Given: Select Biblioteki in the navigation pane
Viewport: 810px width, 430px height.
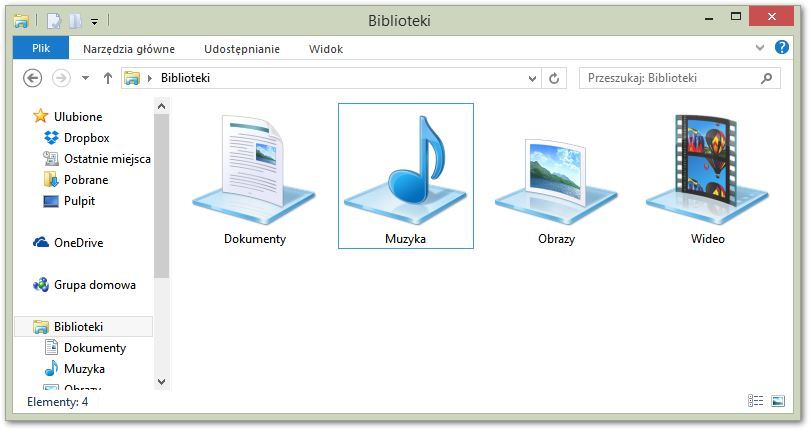Looking at the screenshot, I should pyautogui.click(x=84, y=327).
